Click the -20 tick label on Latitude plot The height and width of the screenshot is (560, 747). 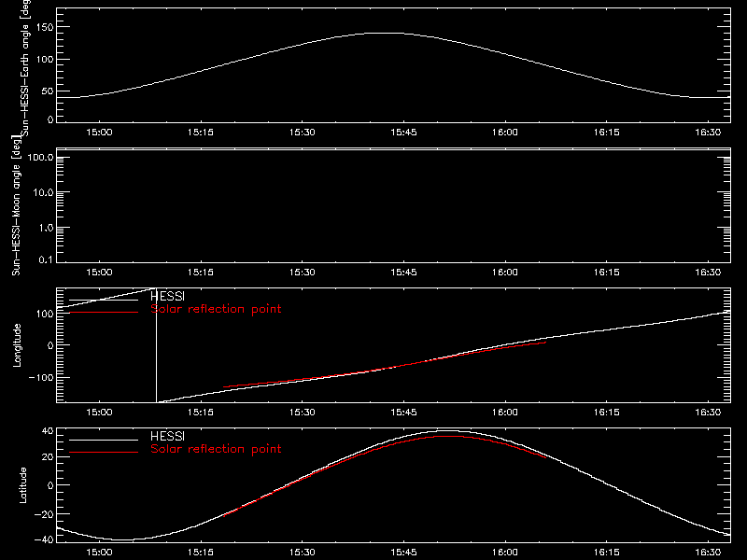pos(44,514)
